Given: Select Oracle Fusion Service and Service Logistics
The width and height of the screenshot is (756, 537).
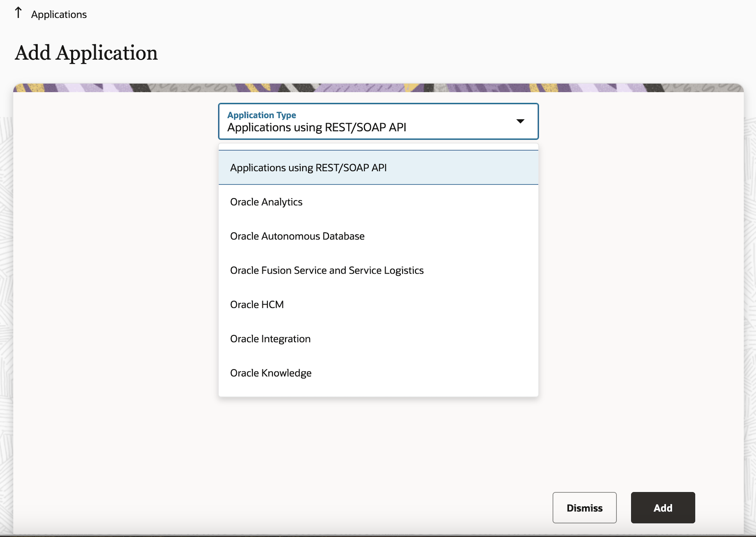Looking at the screenshot, I should (x=378, y=270).
